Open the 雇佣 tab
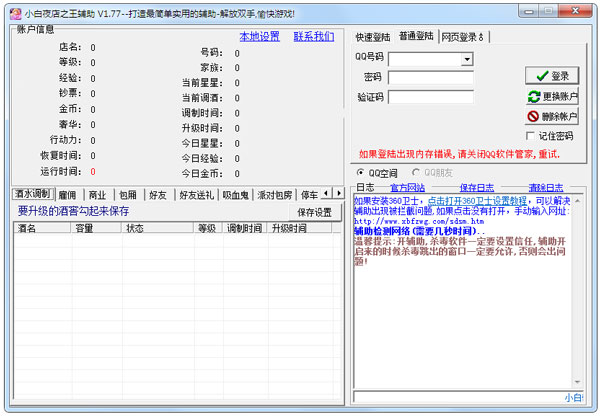 [67, 195]
